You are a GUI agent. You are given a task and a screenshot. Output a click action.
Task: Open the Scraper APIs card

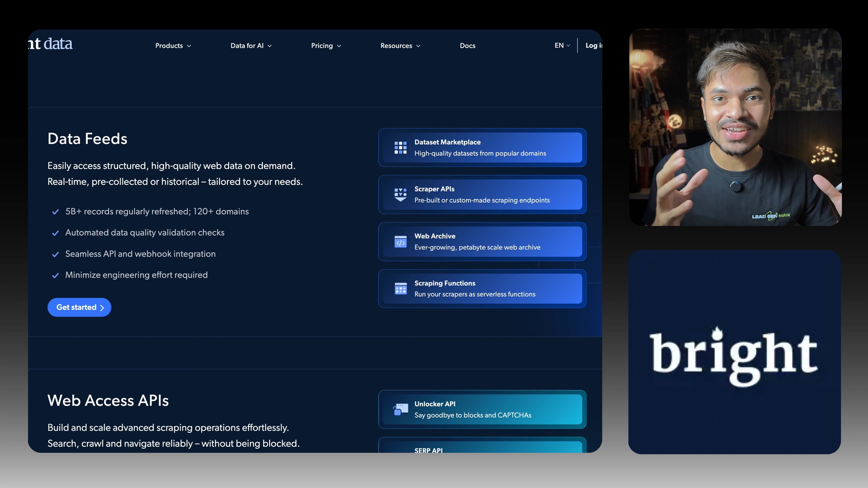482,194
